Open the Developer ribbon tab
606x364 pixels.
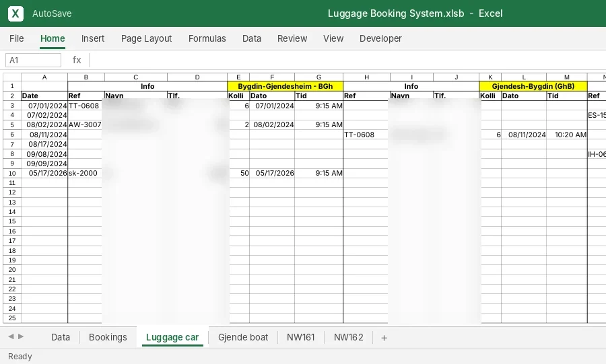[380, 38]
